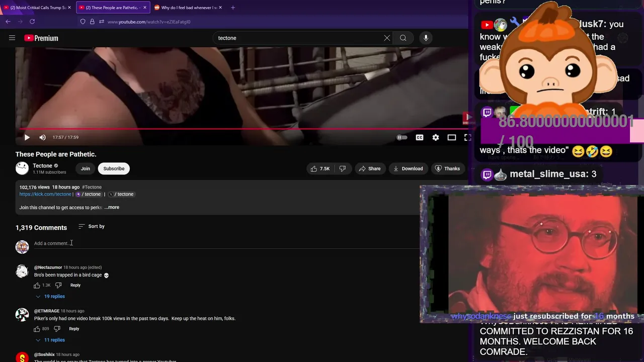Download the video
Screen dimensions: 644x362
coord(409,168)
